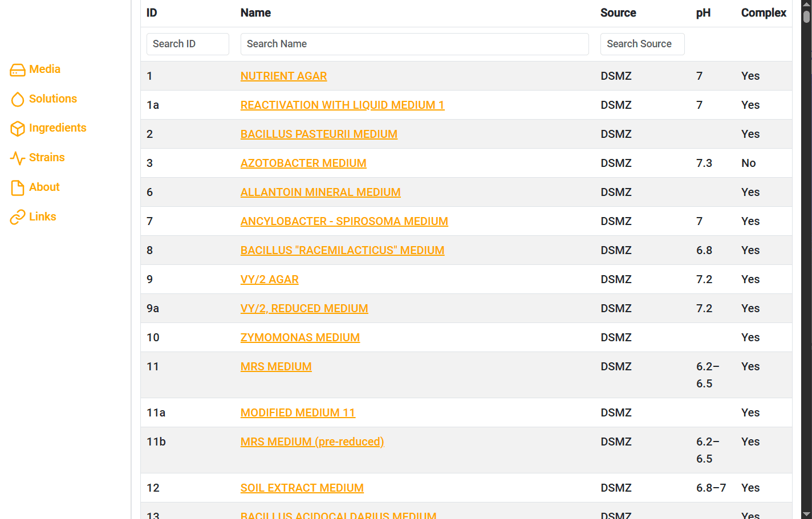Open MRS MEDIUM (pre-reduced) link

pos(312,442)
